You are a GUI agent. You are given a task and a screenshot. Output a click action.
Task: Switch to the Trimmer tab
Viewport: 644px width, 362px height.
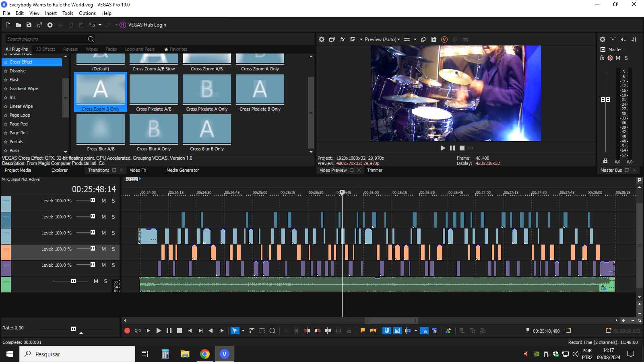pyautogui.click(x=375, y=170)
